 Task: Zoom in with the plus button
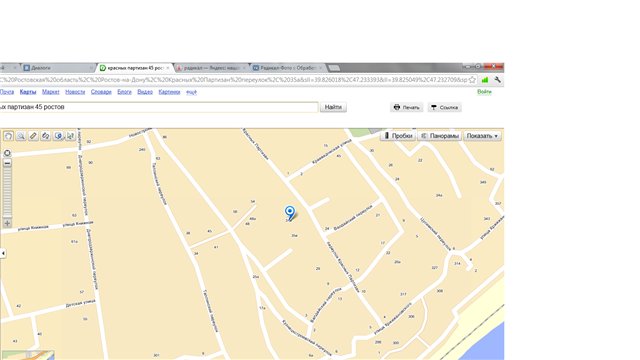click(7, 223)
